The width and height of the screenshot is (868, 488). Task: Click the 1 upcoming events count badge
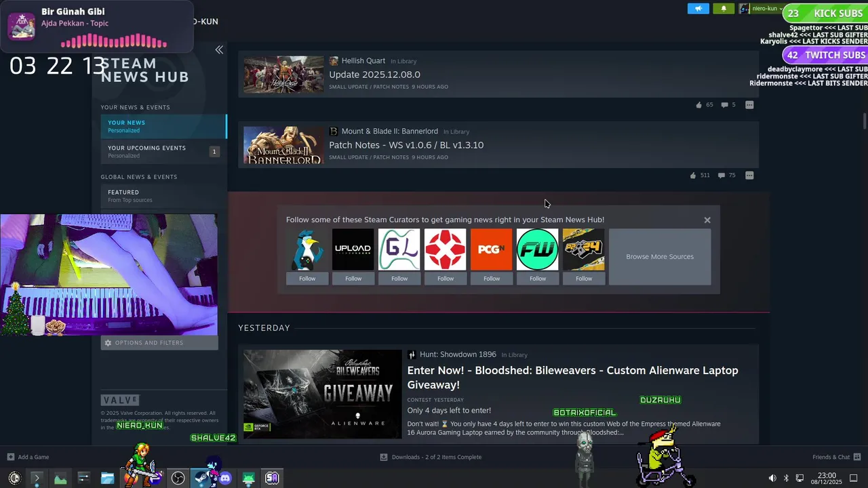pyautogui.click(x=214, y=152)
